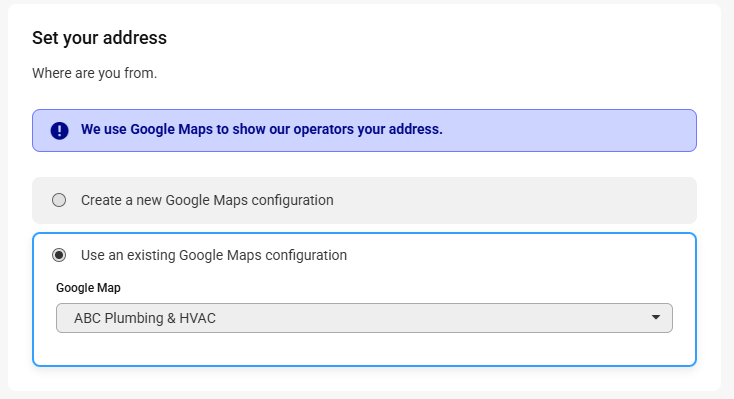This screenshot has width=734, height=399.
Task: Click the blue-outlined existing configuration panel
Action: click(364, 299)
